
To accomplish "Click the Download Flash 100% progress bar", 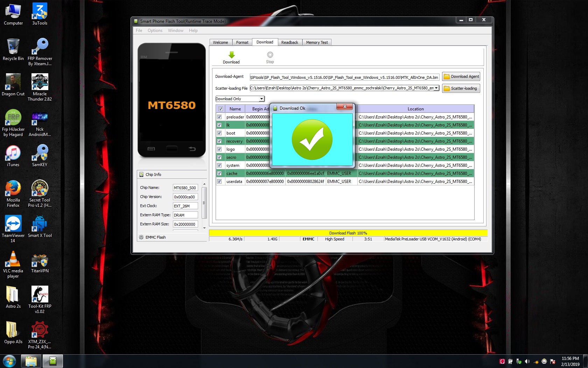I will 348,233.
